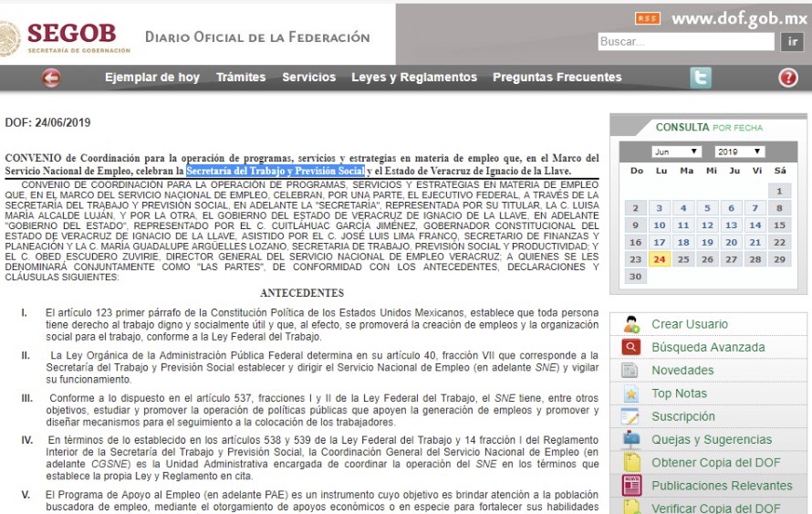Click the Quejas y Sugerencias mailbox icon
This screenshot has width=812, height=514.
click(x=631, y=439)
